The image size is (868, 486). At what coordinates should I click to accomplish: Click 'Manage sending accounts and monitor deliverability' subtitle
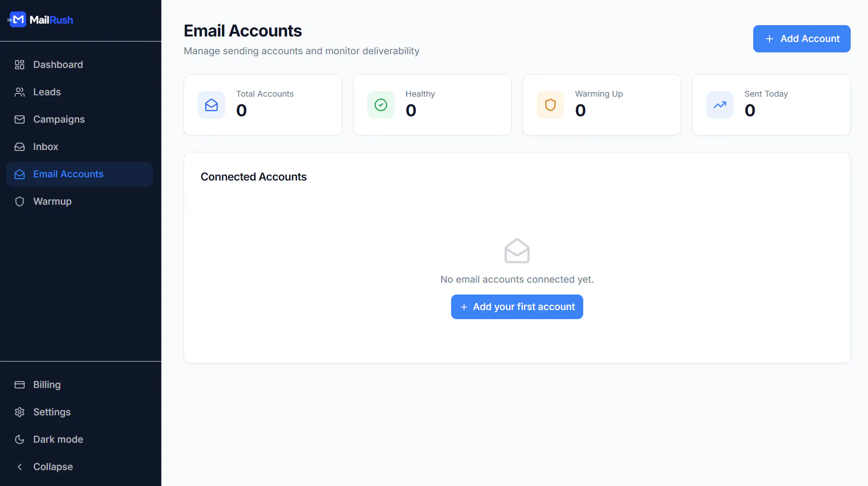click(x=302, y=51)
